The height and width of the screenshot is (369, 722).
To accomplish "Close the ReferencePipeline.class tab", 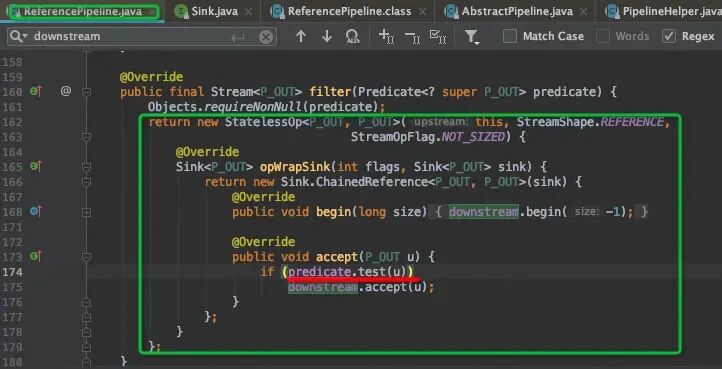I will [x=421, y=11].
